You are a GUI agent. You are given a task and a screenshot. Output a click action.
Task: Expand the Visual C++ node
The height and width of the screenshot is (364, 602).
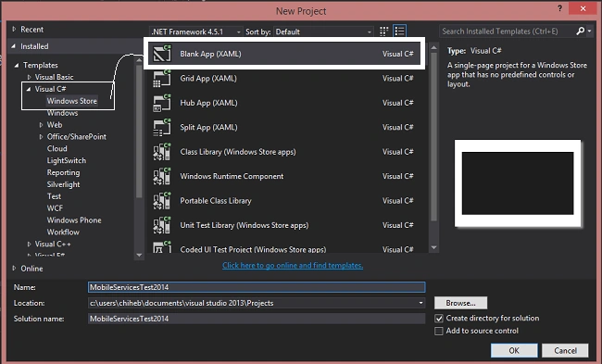coord(30,244)
